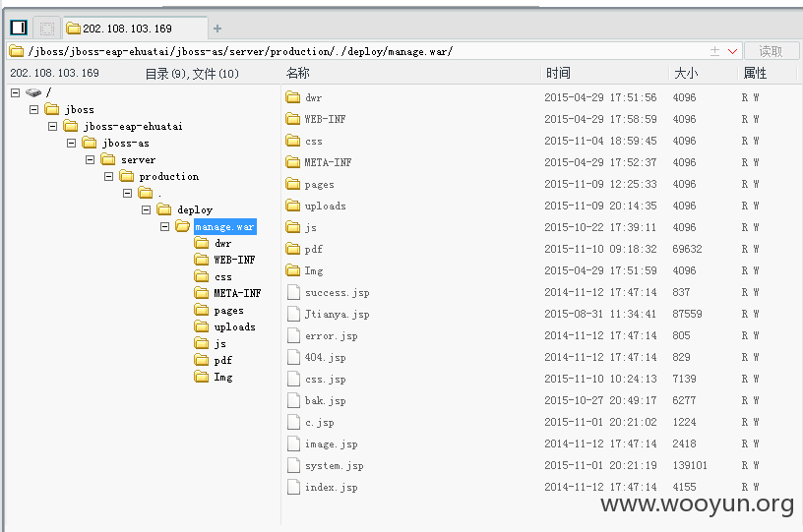Click the js folder icon in file list

(x=293, y=227)
